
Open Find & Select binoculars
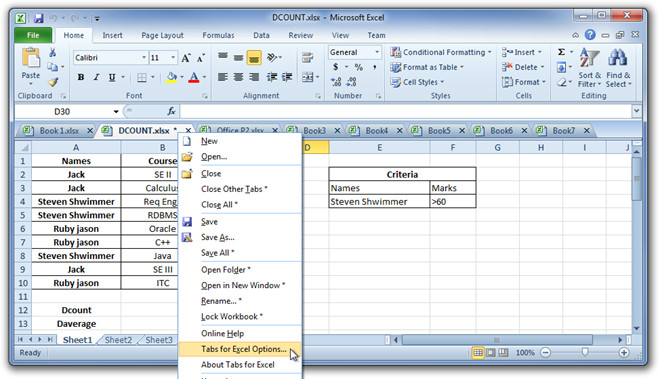618,68
